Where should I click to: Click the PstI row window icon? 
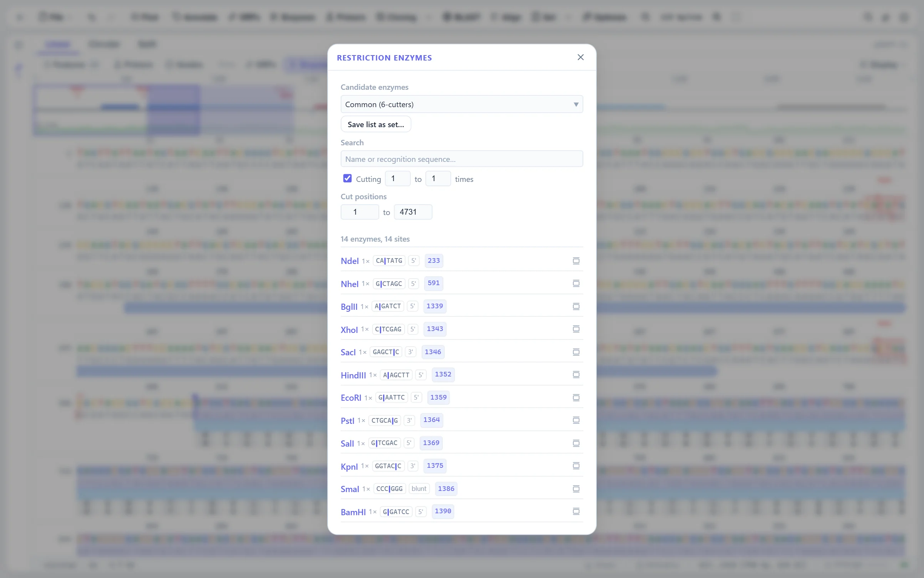coord(576,420)
